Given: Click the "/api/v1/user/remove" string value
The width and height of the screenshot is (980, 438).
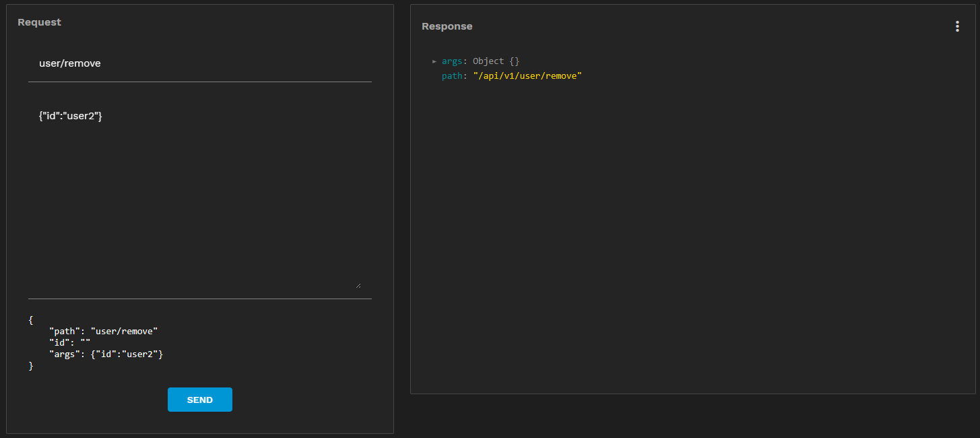Looking at the screenshot, I should coord(527,76).
